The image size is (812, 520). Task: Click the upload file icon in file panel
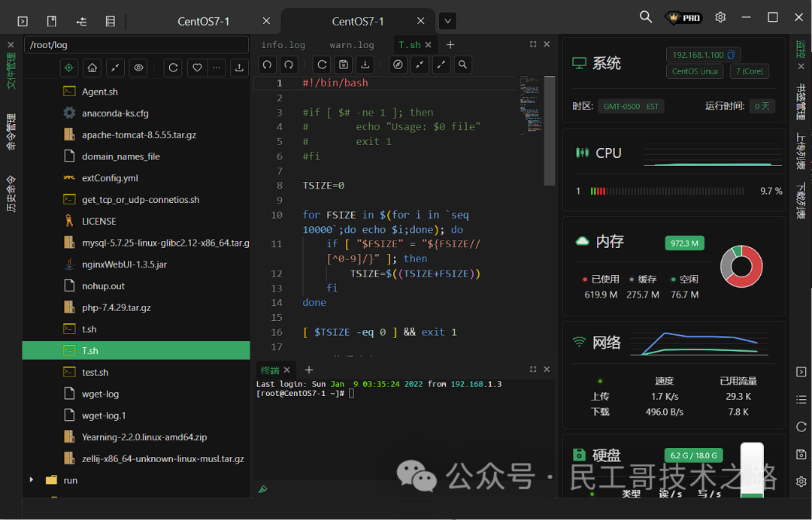[239, 68]
